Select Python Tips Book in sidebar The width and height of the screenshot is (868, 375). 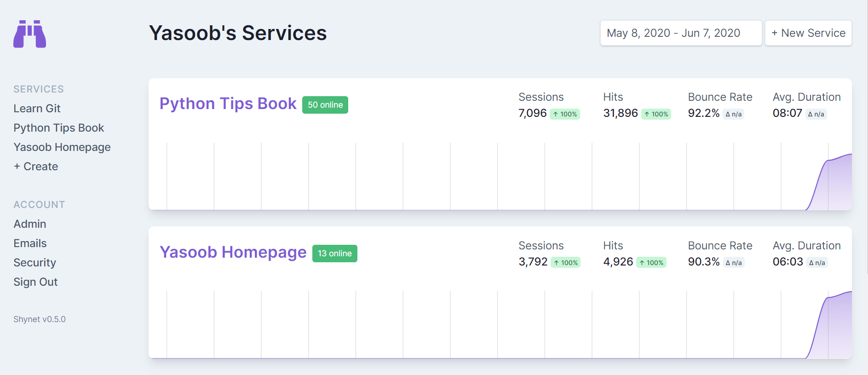click(x=58, y=128)
